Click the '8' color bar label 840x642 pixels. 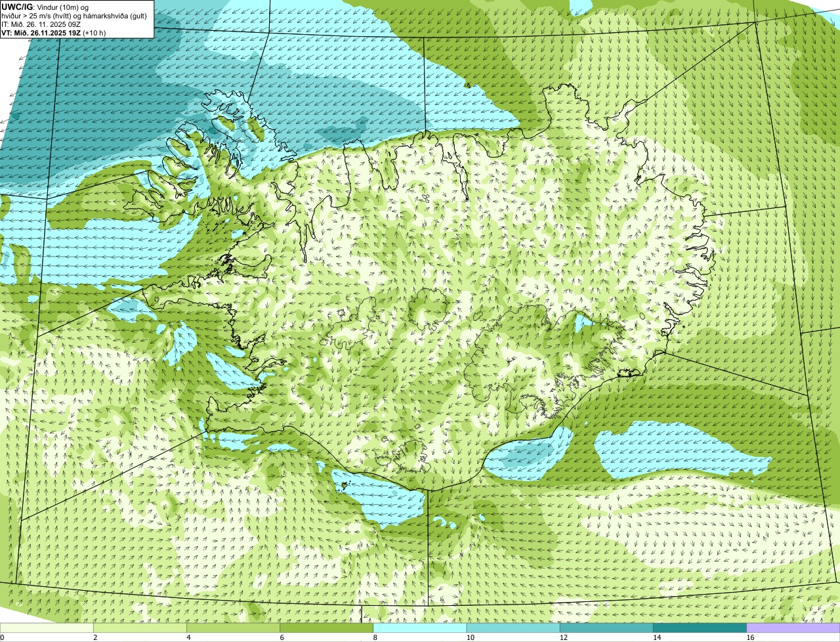375,637
